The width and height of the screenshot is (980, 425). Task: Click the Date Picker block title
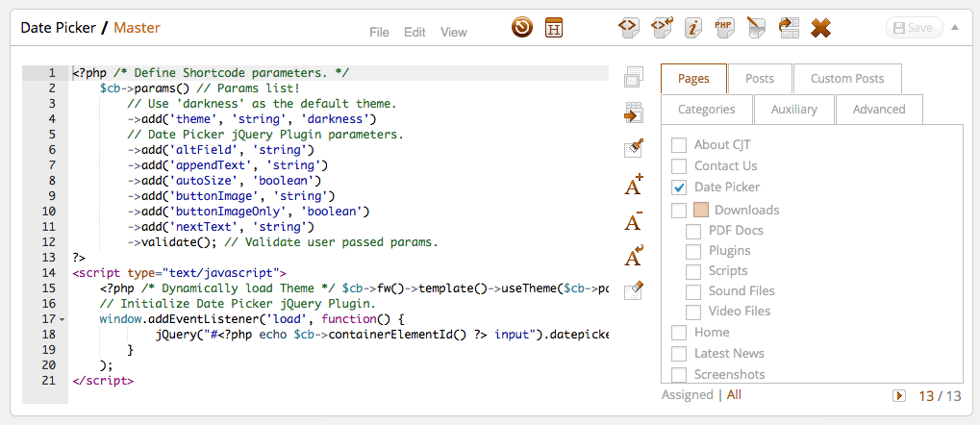(x=59, y=28)
